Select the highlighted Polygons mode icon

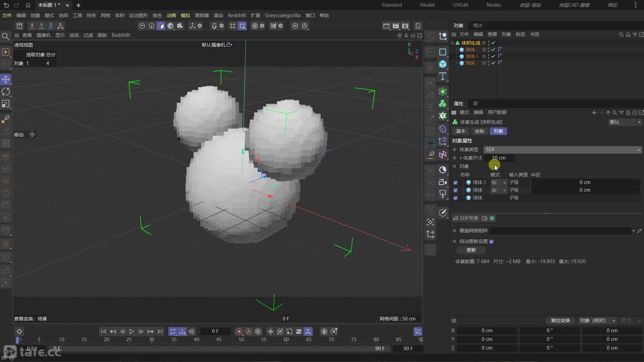161,26
